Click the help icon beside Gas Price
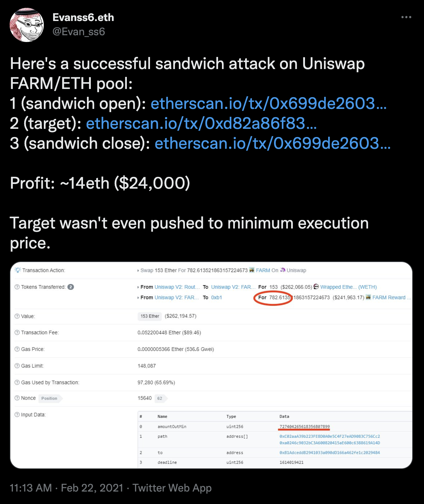Screen dimensions: 424x504 click(17, 349)
